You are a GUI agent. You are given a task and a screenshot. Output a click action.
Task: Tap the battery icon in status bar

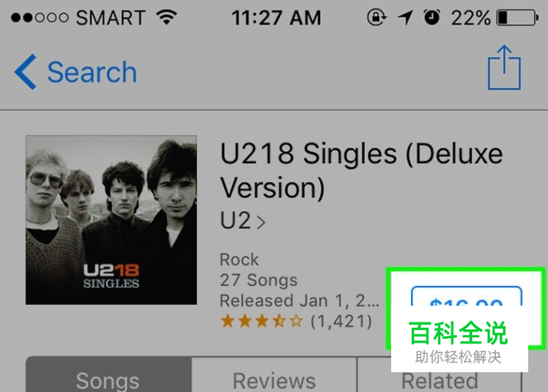pos(518,17)
